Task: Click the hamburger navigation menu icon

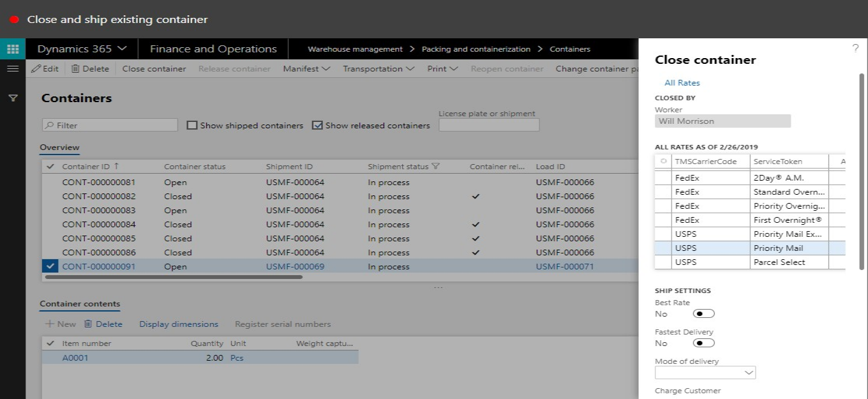Action: coord(13,68)
